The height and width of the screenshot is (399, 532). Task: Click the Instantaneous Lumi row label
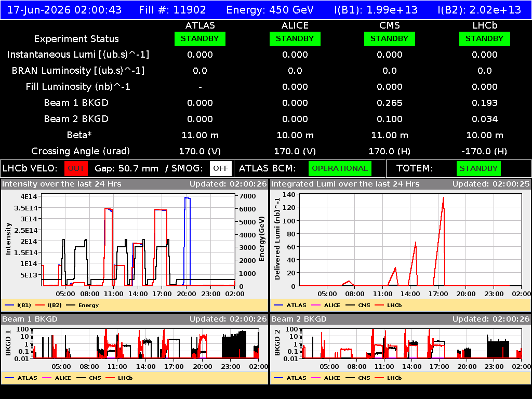78,55
